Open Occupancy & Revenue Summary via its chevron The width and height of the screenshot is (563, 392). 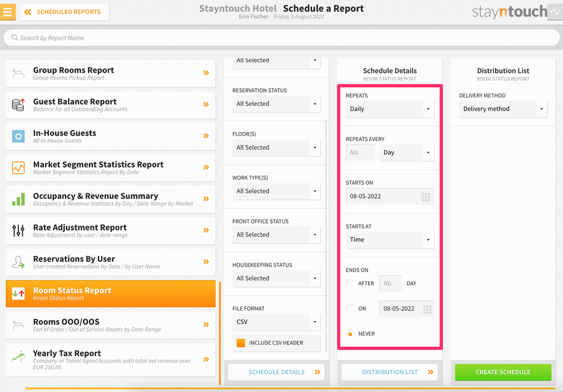tap(206, 199)
